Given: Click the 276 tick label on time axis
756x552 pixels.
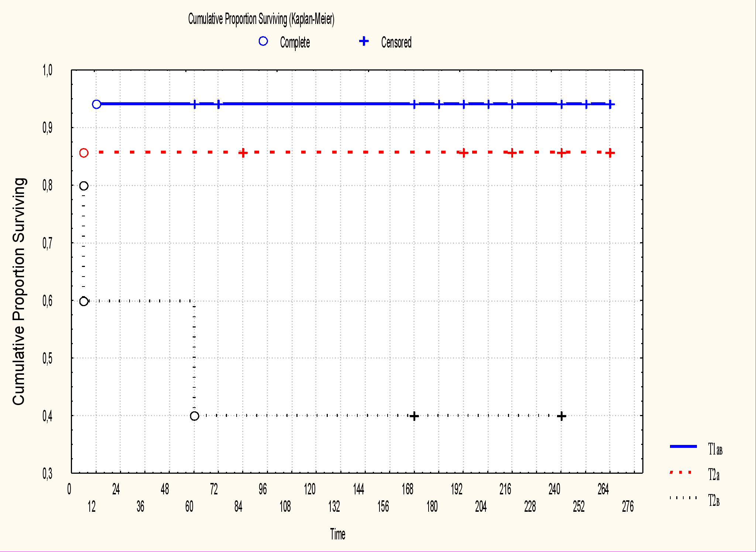Looking at the screenshot, I should [x=628, y=507].
